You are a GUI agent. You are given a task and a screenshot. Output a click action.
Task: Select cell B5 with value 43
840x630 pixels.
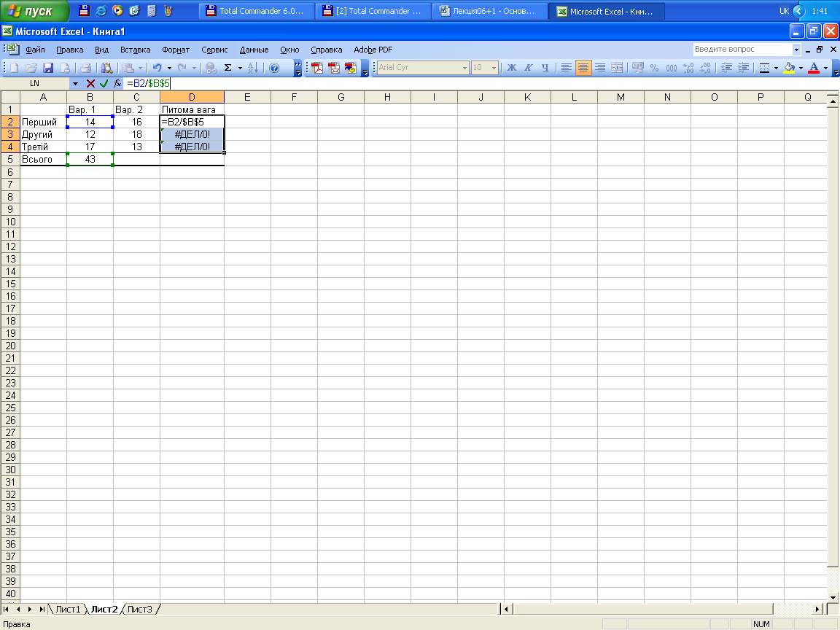click(90, 159)
